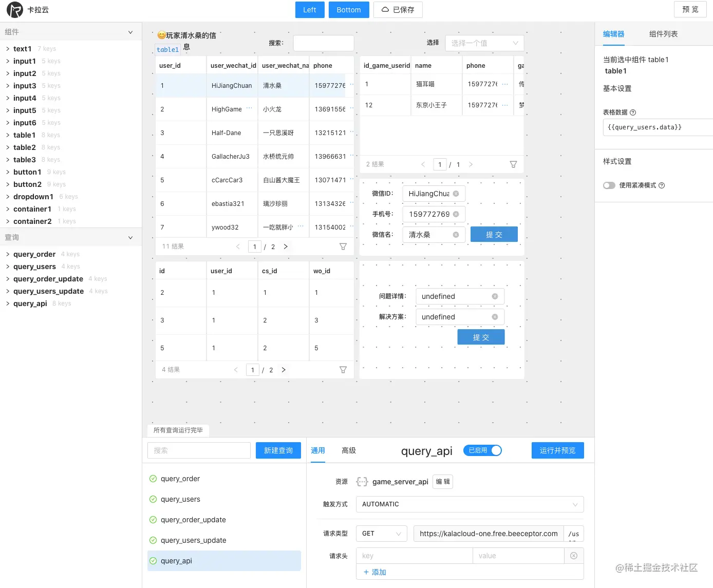Viewport: 713px width, 588px height.
Task: Switch to the 高级 query tab
Action: click(349, 450)
